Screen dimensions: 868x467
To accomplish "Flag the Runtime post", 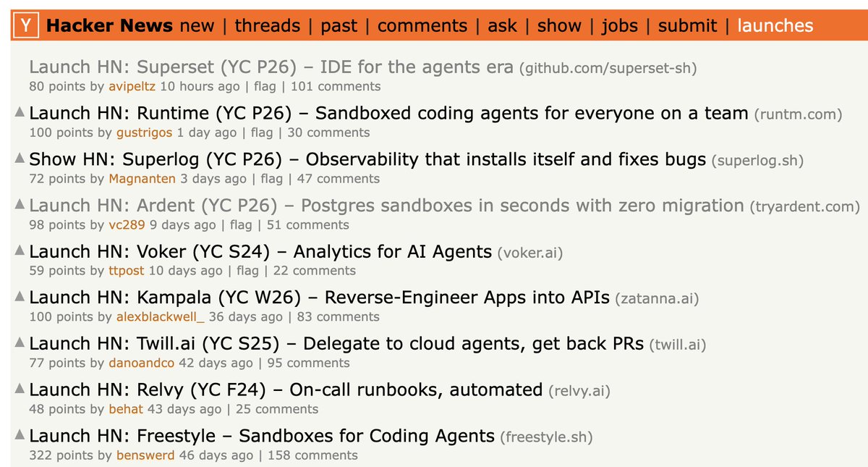I will [262, 132].
